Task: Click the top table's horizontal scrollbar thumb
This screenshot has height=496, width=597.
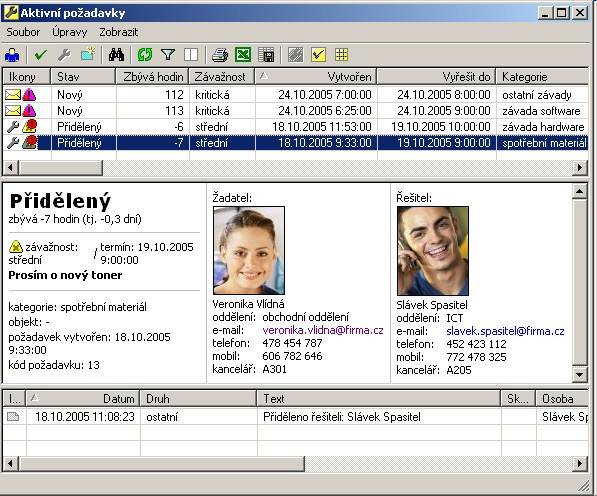Action: coord(61,167)
